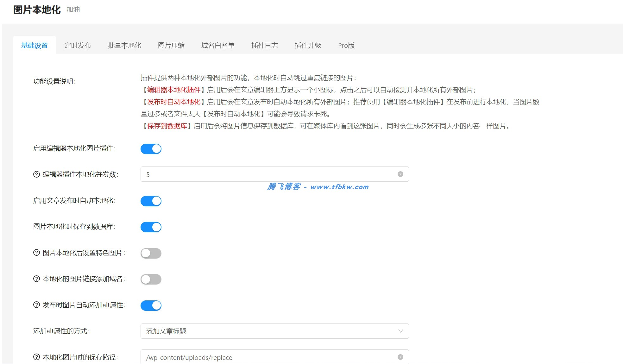Click inside the 编辑器插件本地化并发数 input
Image resolution: width=623 pixels, height=364 pixels.
pos(253,174)
